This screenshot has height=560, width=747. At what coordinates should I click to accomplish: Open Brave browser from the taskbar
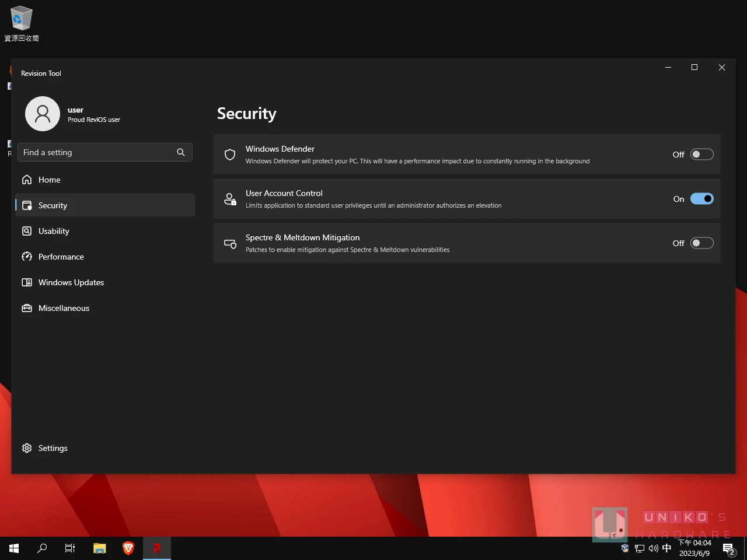click(128, 548)
